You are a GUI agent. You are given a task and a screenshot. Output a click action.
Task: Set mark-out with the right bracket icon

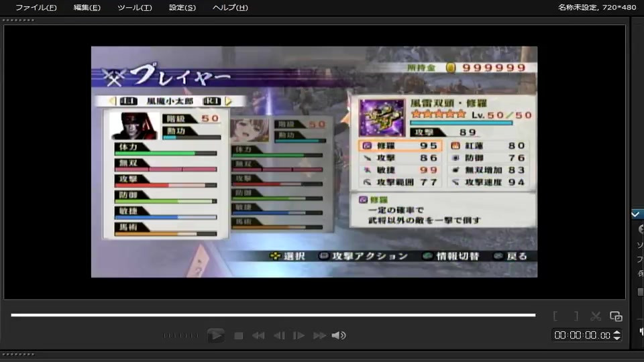576,316
